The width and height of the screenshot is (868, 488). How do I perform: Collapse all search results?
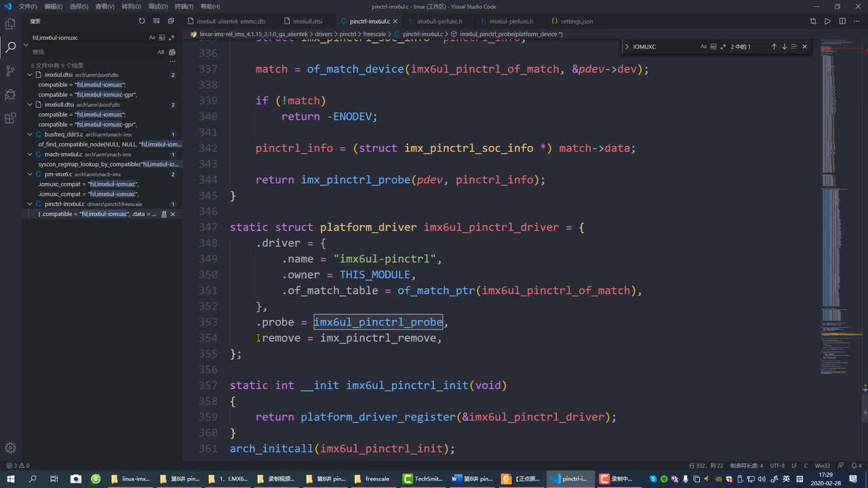coord(171,21)
